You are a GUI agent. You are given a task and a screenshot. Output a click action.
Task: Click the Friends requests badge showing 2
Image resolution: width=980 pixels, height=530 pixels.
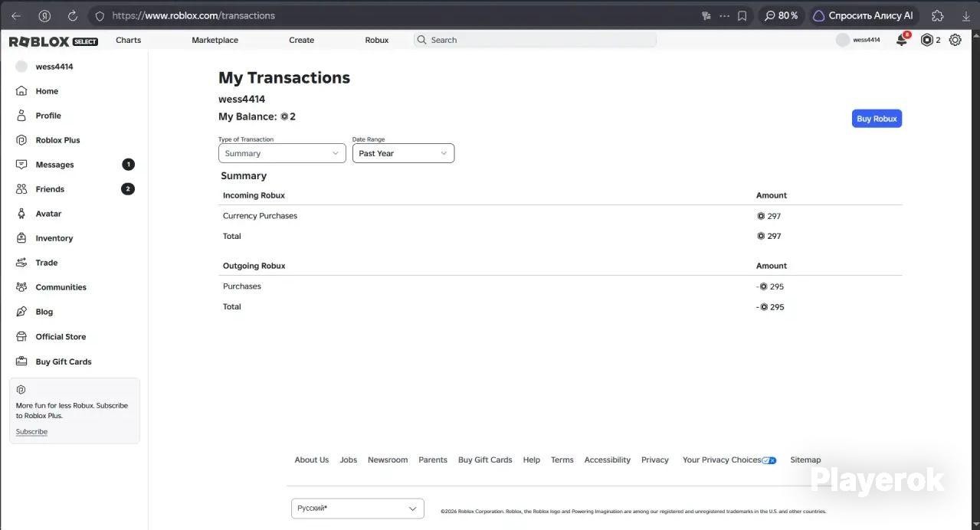point(128,189)
